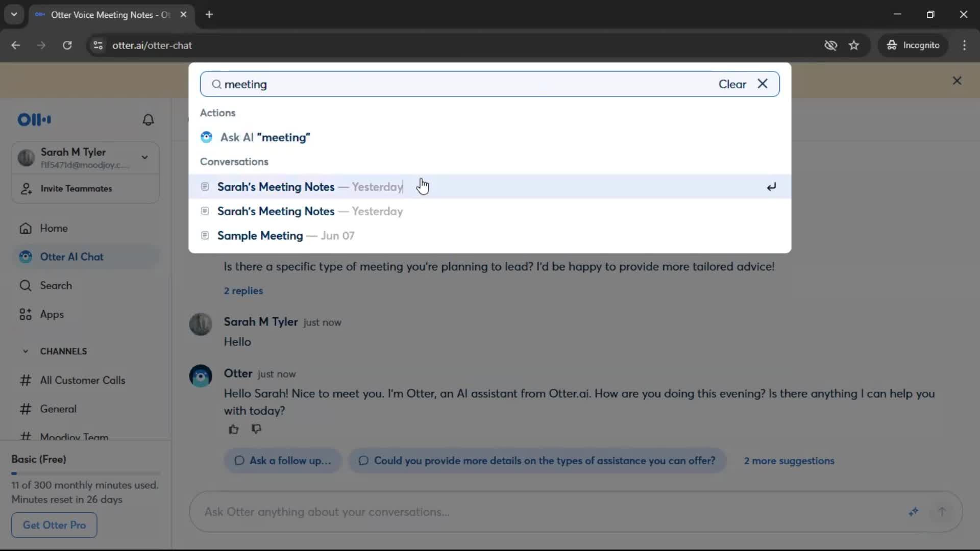Click Sarah M Tyler name in chat message

click(x=260, y=322)
